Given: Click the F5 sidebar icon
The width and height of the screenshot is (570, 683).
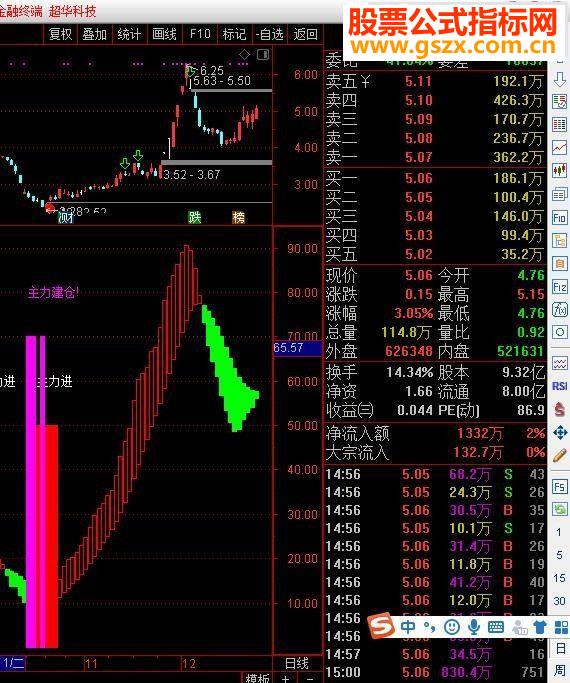Looking at the screenshot, I should [x=560, y=486].
